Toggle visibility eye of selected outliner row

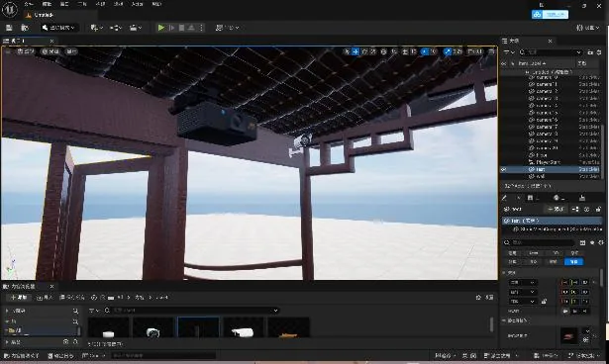(x=504, y=169)
